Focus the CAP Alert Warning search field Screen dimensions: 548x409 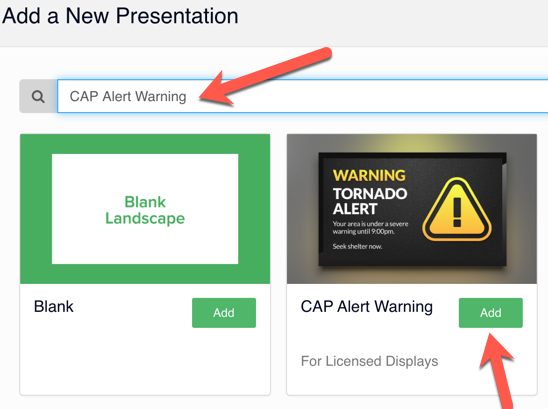click(303, 96)
